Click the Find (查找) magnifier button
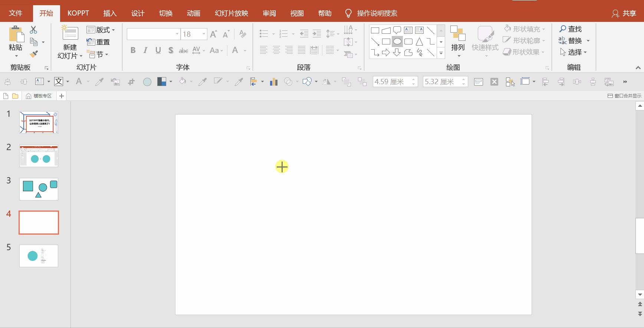The image size is (644, 328). (x=571, y=29)
